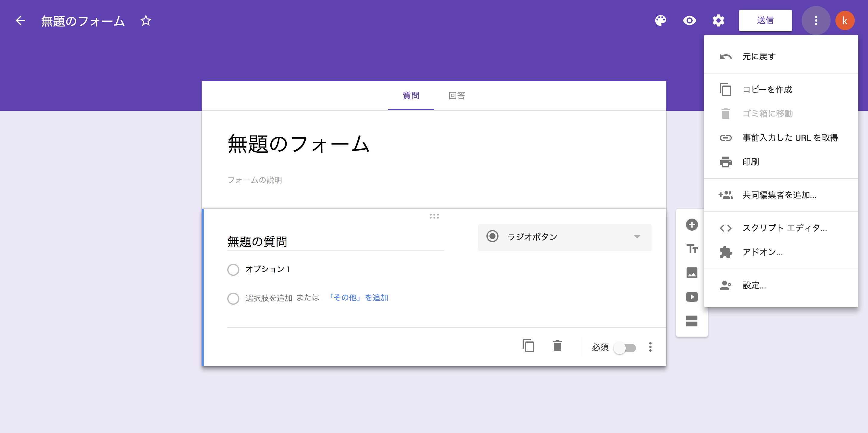Click the three-dot more menu in header
The image size is (868, 433).
[x=816, y=20]
